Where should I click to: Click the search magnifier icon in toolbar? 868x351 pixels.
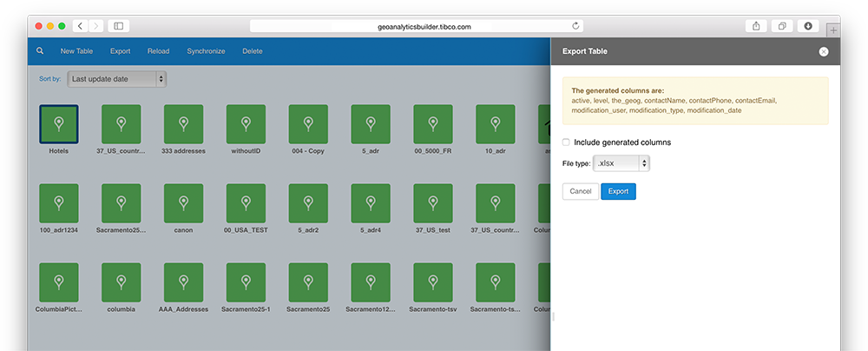click(40, 51)
